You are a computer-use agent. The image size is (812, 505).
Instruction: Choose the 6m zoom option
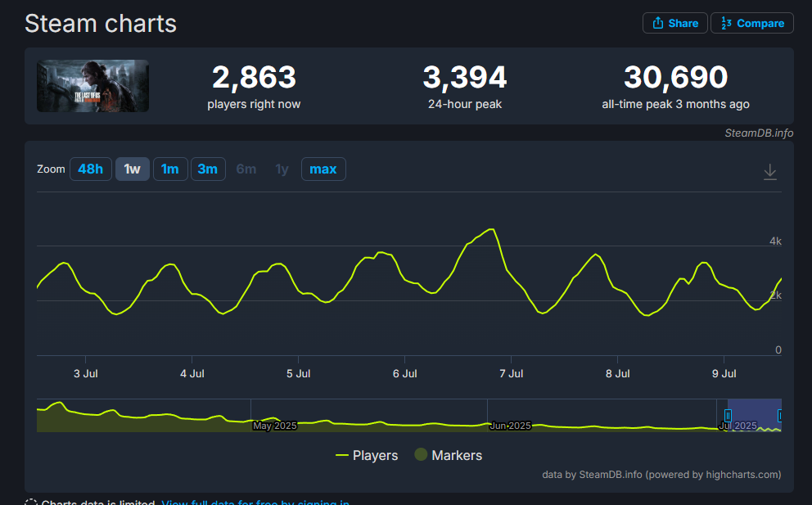point(246,169)
